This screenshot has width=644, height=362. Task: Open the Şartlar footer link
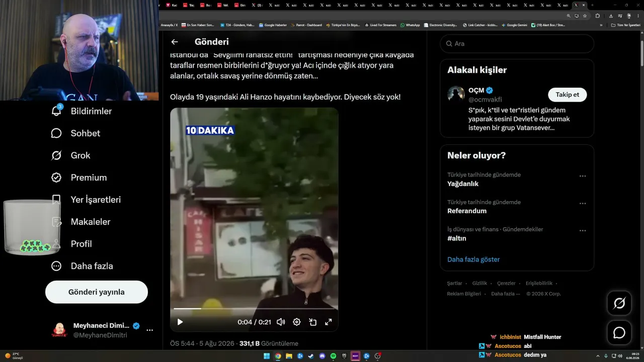tap(454, 283)
